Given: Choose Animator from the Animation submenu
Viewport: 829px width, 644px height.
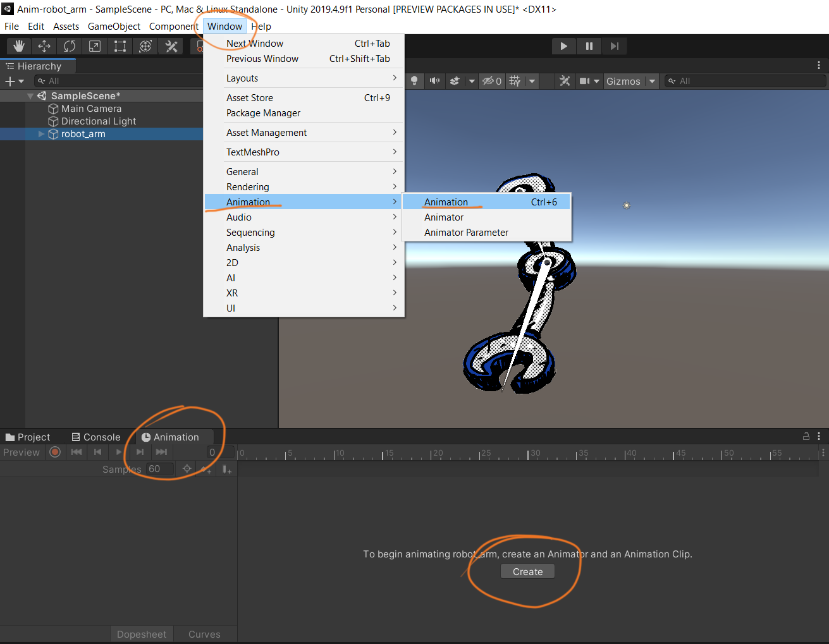Looking at the screenshot, I should point(444,217).
